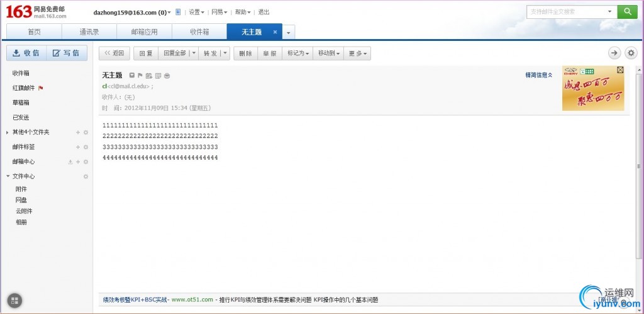
Task: Open the 已发送 folder
Action: [21, 118]
